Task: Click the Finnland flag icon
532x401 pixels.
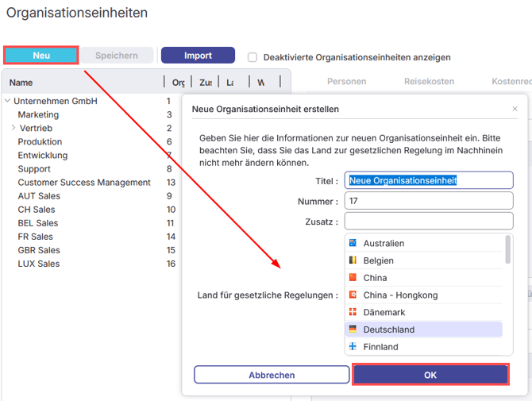Action: click(353, 347)
